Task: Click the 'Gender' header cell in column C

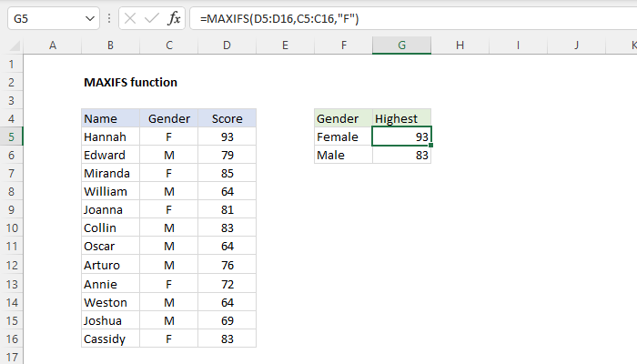Action: [x=169, y=118]
